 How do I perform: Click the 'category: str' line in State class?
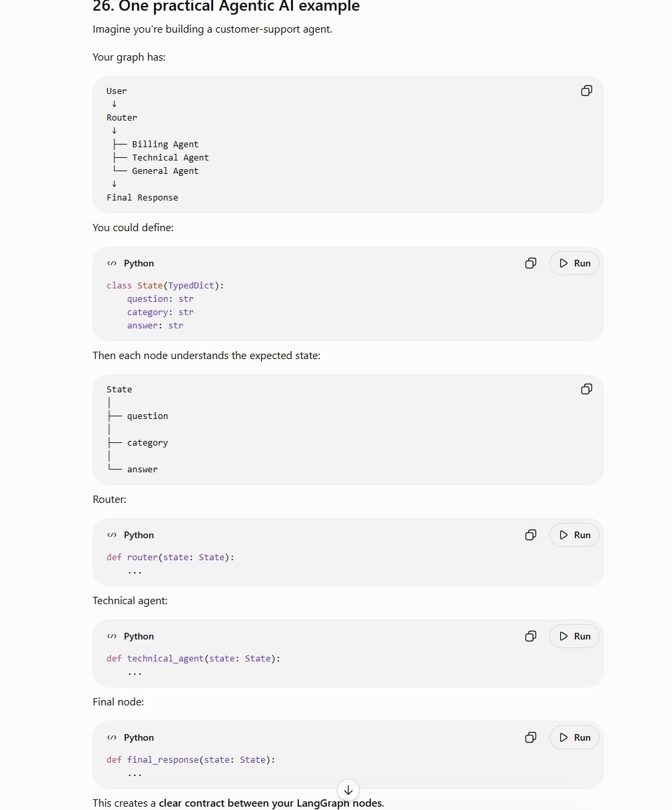point(161,312)
